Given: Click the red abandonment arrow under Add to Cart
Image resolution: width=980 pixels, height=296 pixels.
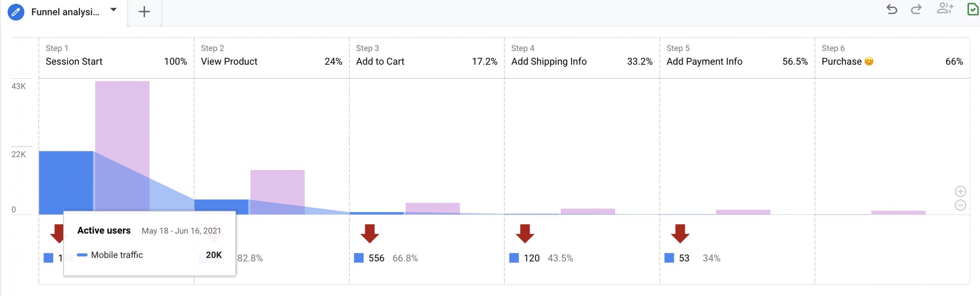Looking at the screenshot, I should pos(369,234).
